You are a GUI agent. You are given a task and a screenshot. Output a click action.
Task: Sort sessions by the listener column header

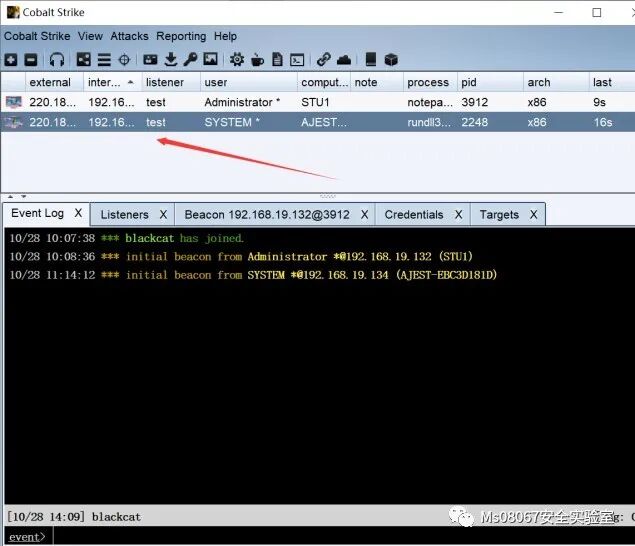[x=171, y=82]
